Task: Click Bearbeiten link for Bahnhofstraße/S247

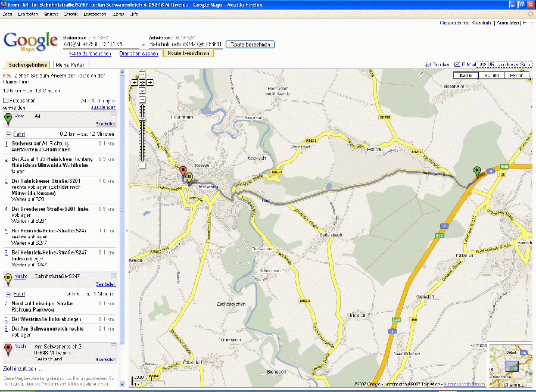Action: (106, 284)
